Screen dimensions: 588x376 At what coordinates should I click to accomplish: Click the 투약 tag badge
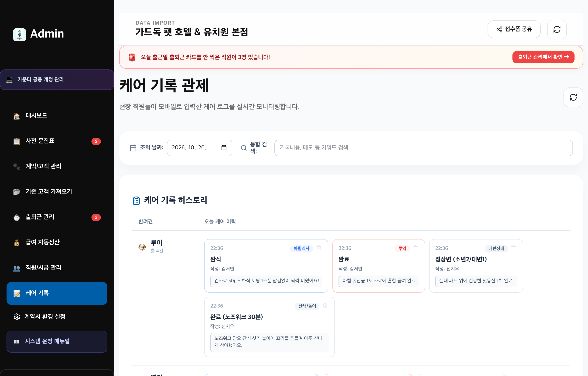tap(402, 248)
